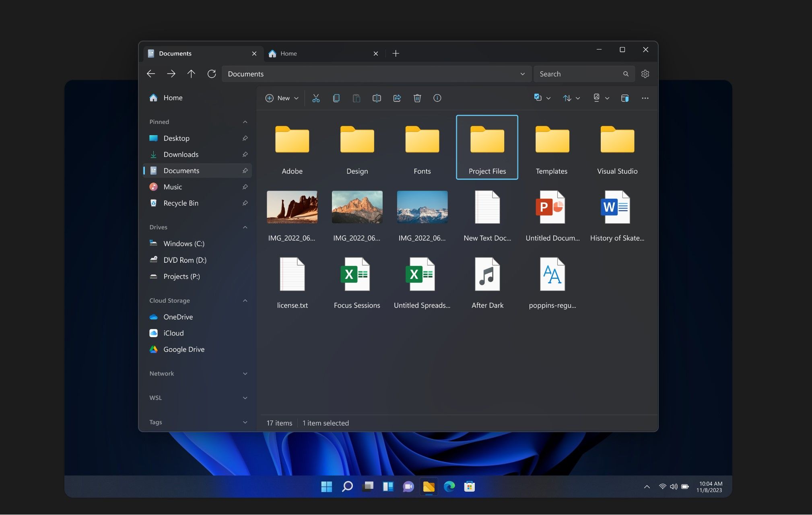Viewport: 812px width, 515px height.
Task: Open the settings gear icon
Action: (x=645, y=74)
